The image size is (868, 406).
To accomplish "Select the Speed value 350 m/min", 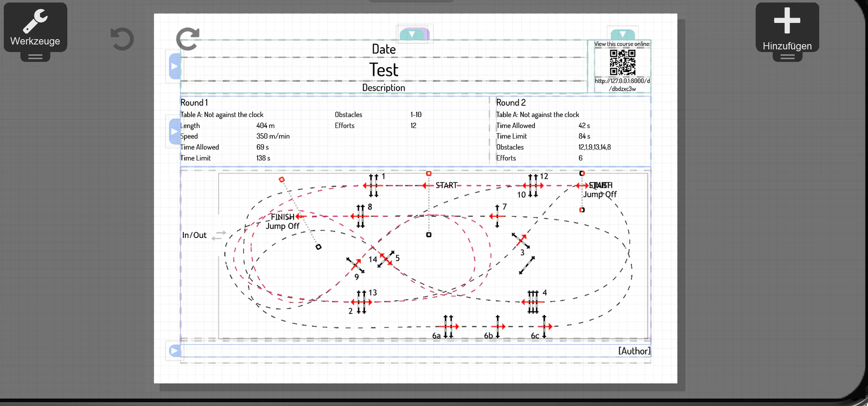I will pos(273,137).
